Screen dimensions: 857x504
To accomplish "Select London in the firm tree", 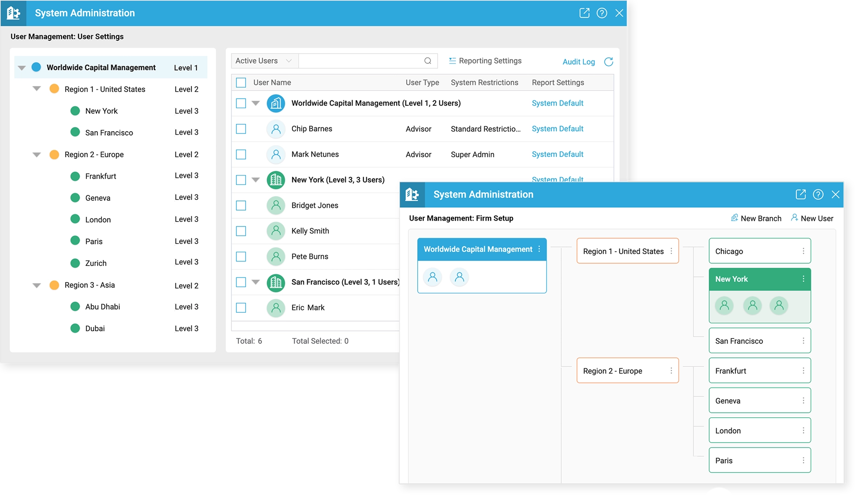I will 98,220.
